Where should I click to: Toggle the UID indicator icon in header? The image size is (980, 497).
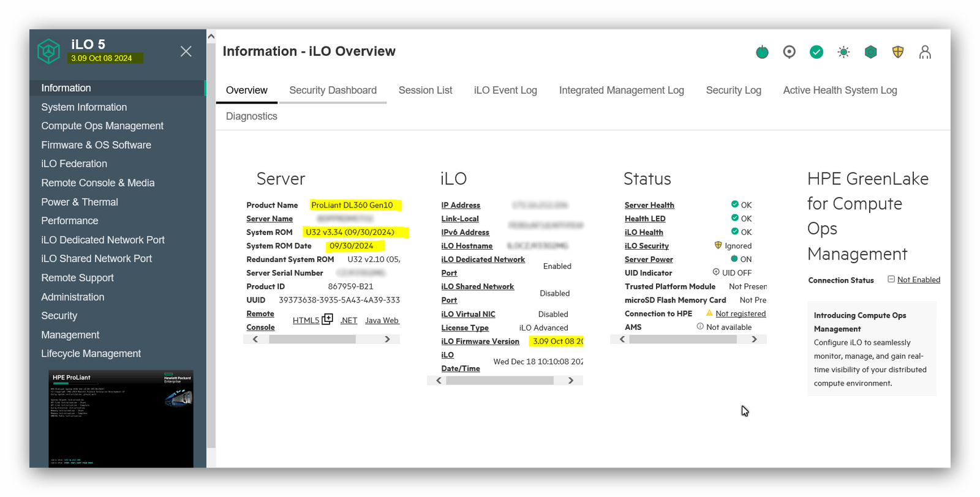tap(789, 53)
